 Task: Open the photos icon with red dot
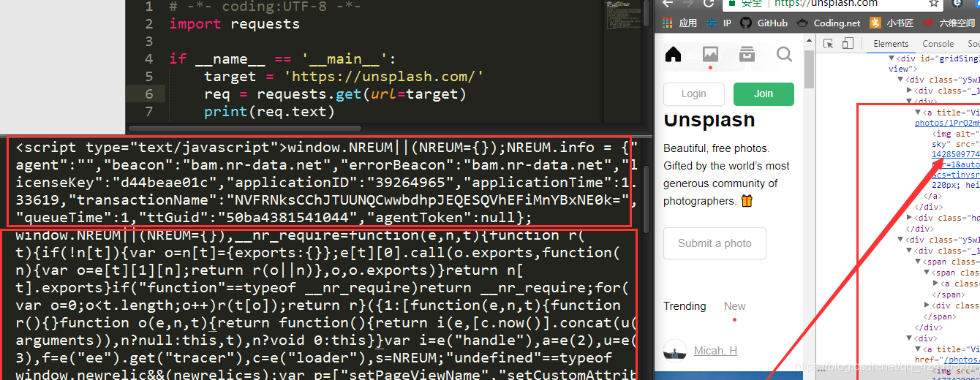710,55
